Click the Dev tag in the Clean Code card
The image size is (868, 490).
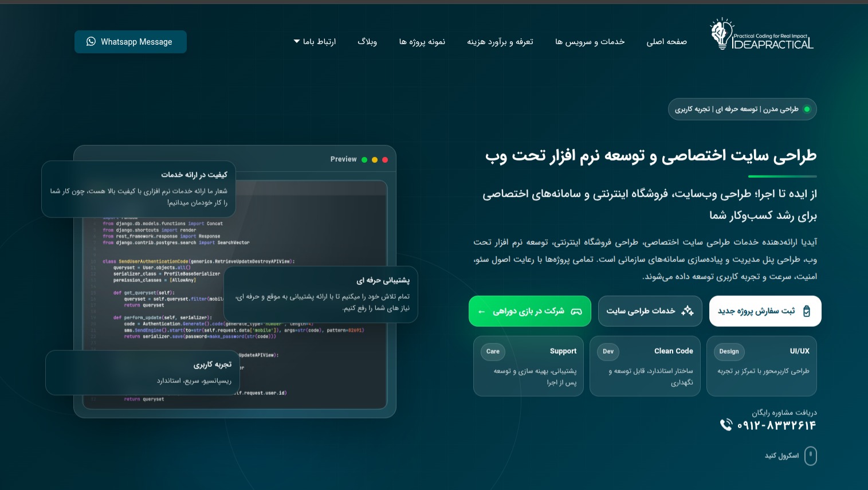pos(608,352)
